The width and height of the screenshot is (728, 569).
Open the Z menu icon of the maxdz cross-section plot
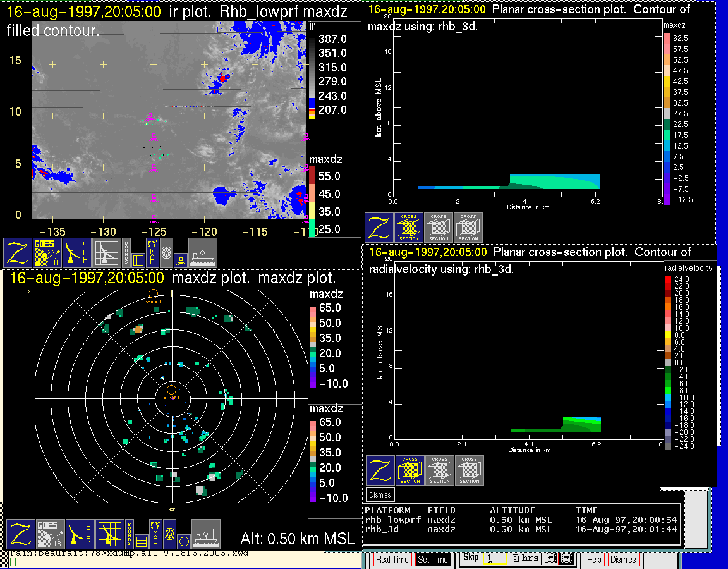[379, 228]
